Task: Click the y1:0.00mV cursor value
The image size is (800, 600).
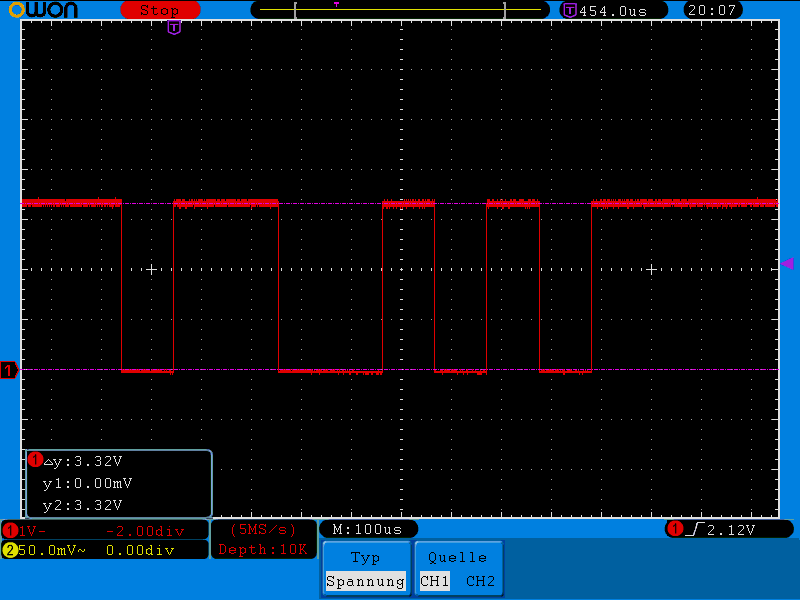Action: click(x=87, y=483)
